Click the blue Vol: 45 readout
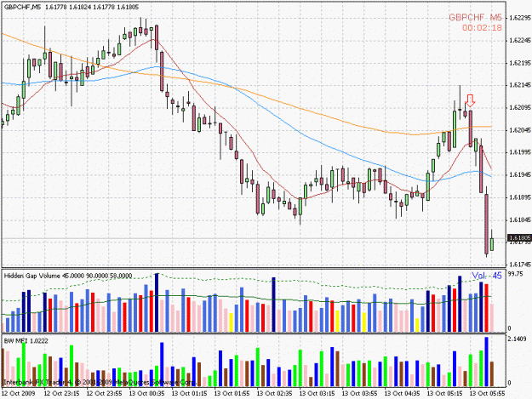This screenshot has width=532, height=399. [x=487, y=276]
